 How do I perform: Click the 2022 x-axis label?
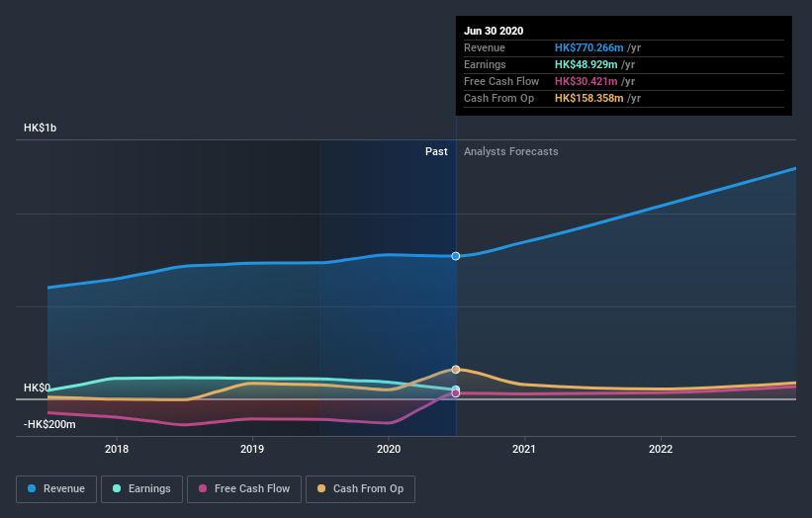pos(661,449)
